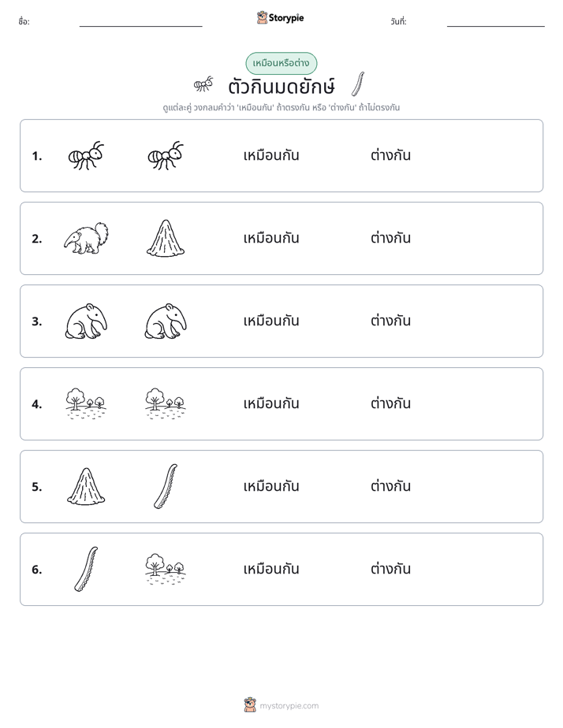Choose 'เหมือนกัน' for question 3
The image size is (563, 728).
point(271,321)
